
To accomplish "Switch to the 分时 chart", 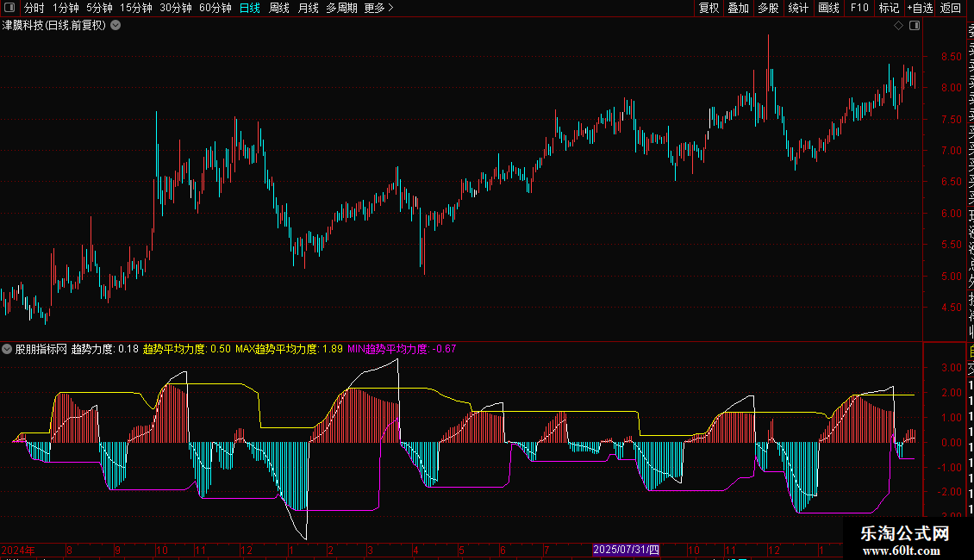I will pyautogui.click(x=34, y=8).
